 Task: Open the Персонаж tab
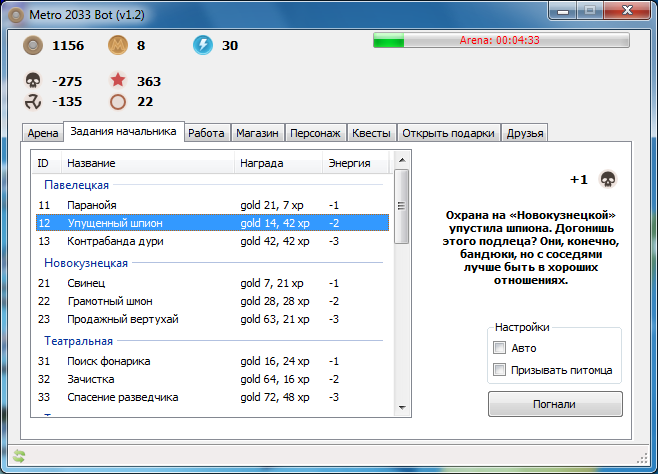pyautogui.click(x=315, y=133)
